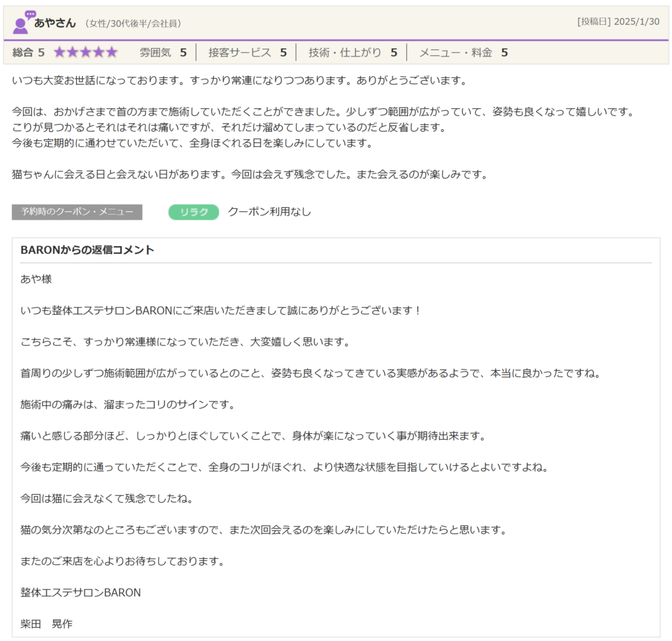Click the staff name 柴田 晃作

click(x=47, y=624)
